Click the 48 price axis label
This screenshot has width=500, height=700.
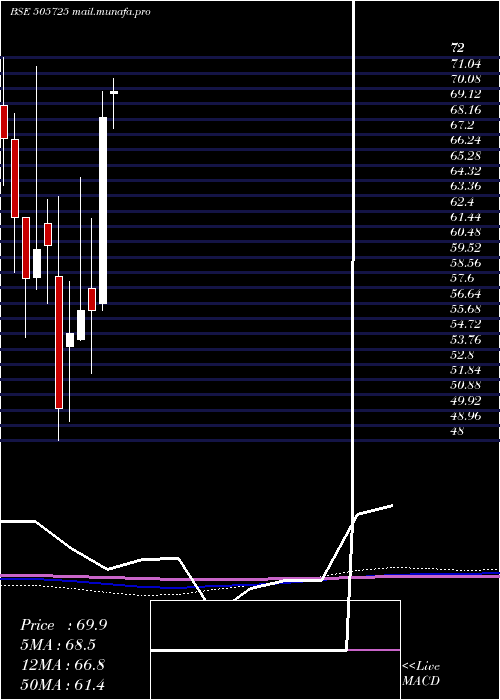tap(458, 432)
